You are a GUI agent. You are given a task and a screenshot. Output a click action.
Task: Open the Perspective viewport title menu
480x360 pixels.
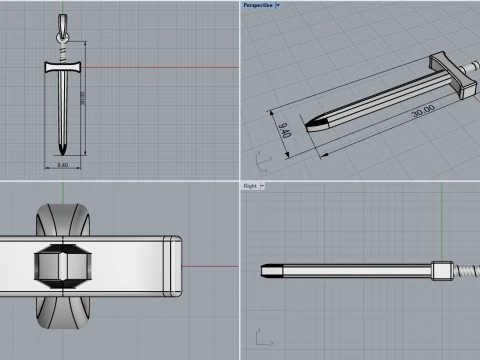point(258,5)
